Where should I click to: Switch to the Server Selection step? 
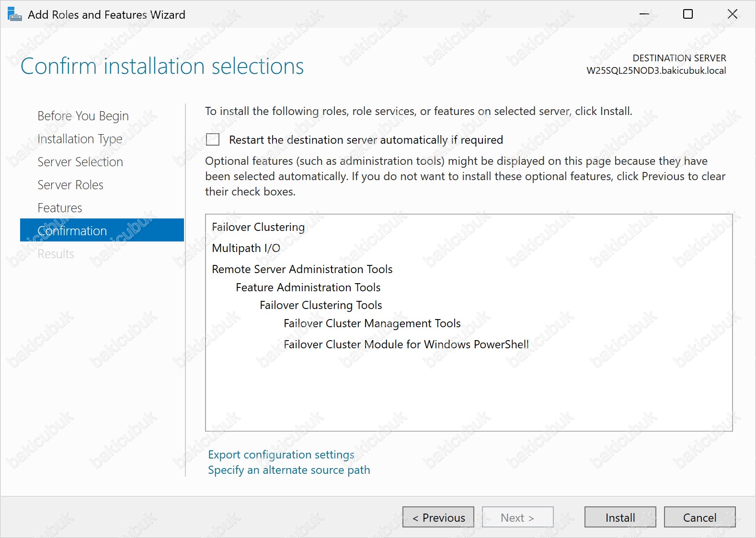[80, 162]
